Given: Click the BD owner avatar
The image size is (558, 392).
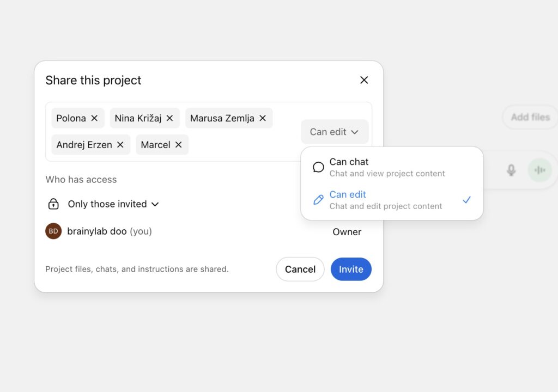Looking at the screenshot, I should (53, 231).
